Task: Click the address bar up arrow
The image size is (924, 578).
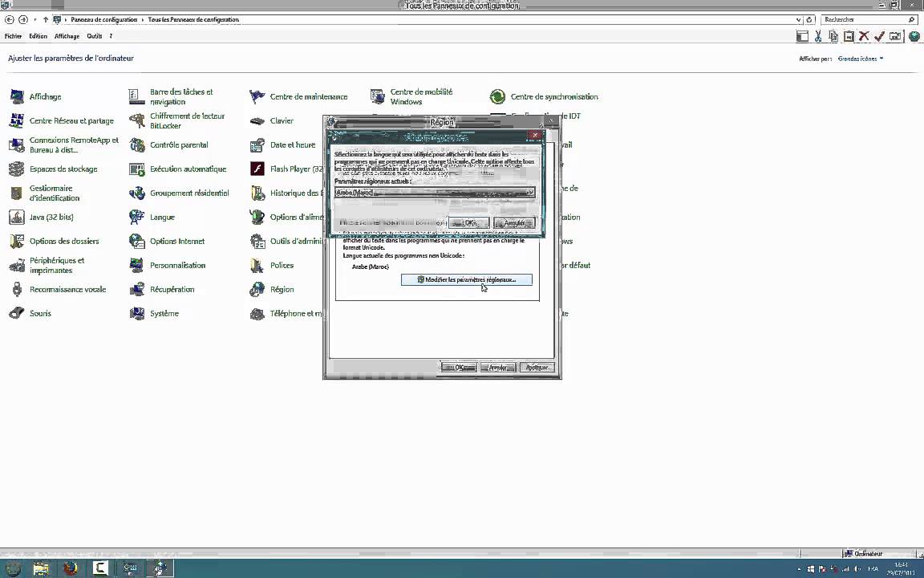Action: [46, 20]
